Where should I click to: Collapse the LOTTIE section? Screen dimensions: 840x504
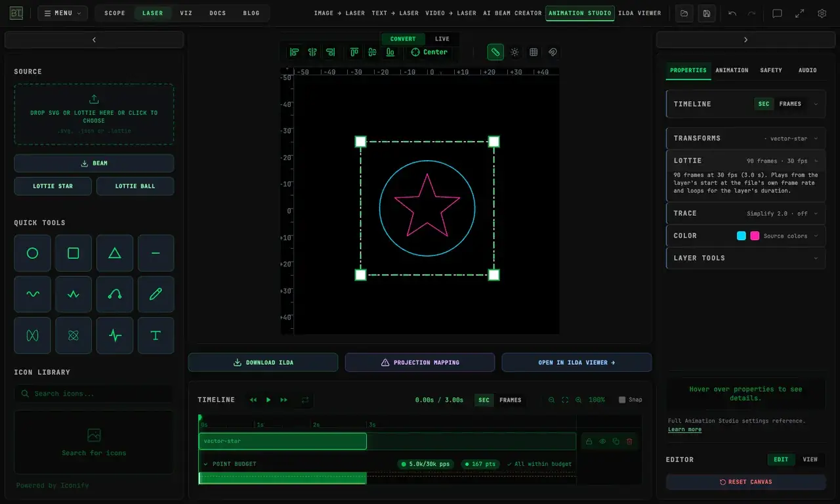click(745, 161)
